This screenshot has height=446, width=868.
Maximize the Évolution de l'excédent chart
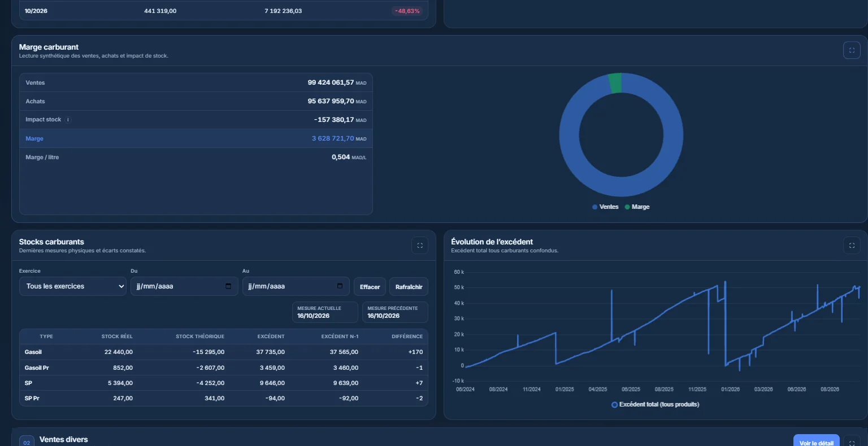click(852, 246)
